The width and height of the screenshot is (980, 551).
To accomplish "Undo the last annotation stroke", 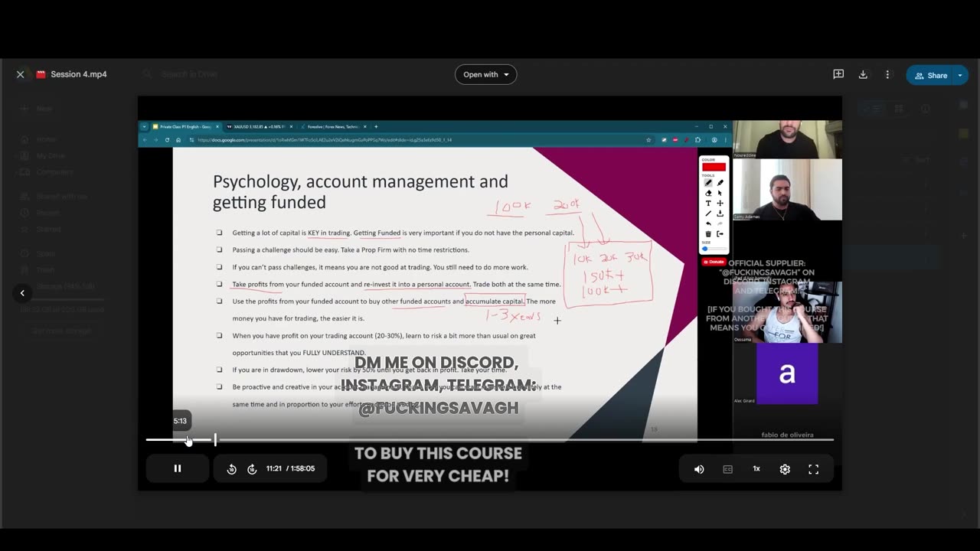I will 708,223.
